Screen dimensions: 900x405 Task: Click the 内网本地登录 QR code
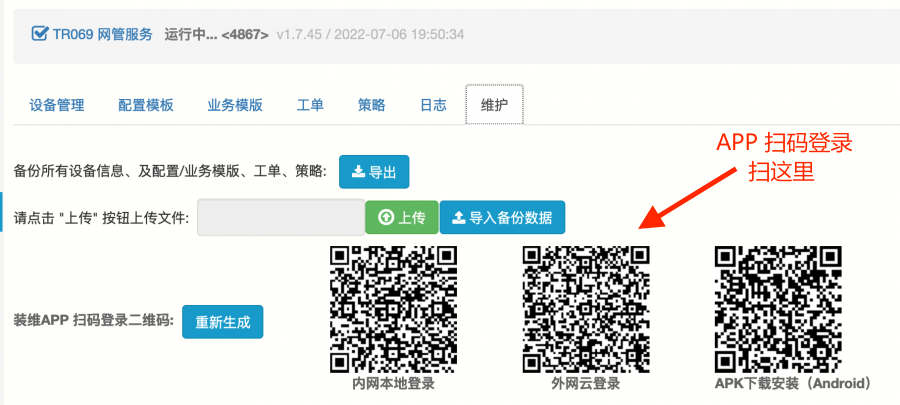[393, 308]
